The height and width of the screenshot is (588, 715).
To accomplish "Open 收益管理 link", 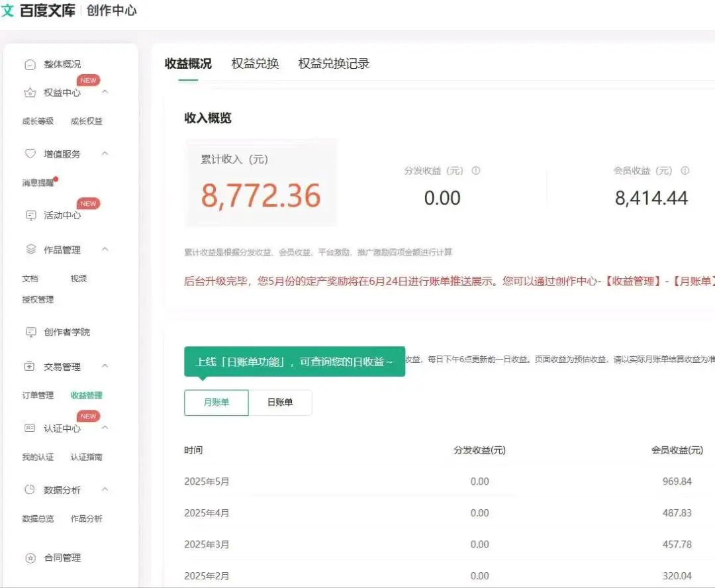I will click(x=87, y=395).
